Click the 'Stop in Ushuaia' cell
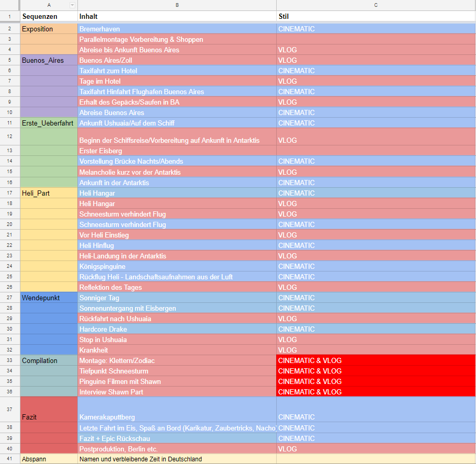The image size is (476, 464). point(177,339)
